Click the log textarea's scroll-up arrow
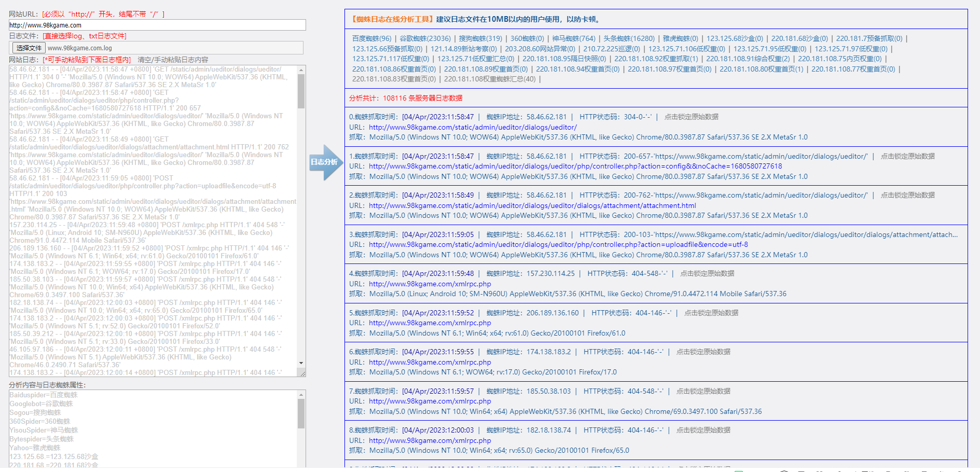Screen dimensions: 980x472 pyautogui.click(x=301, y=70)
